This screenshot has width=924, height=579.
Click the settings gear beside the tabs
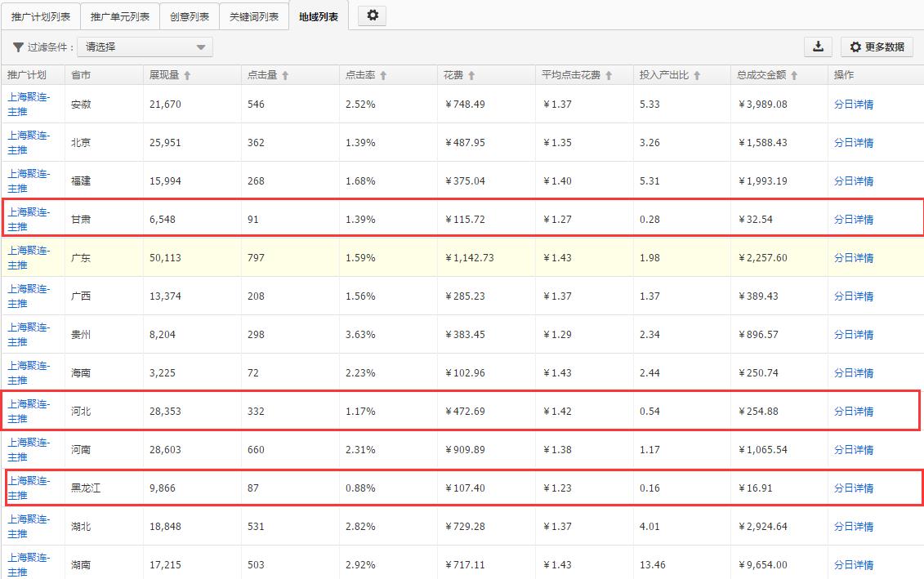point(373,16)
